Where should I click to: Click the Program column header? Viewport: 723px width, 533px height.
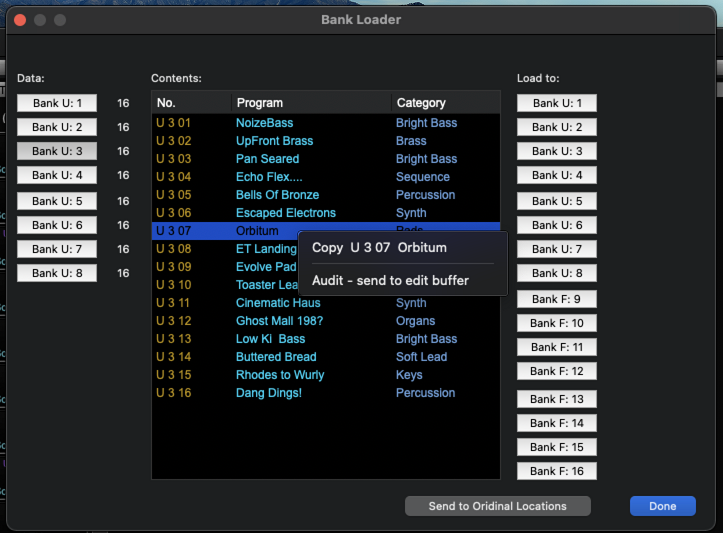coord(310,103)
